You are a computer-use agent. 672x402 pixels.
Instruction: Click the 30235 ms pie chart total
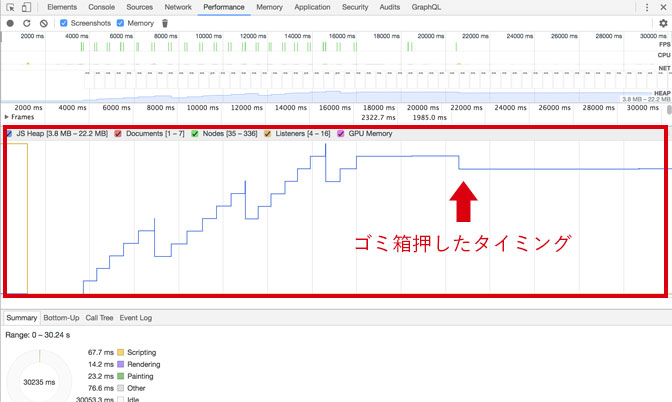(x=39, y=382)
